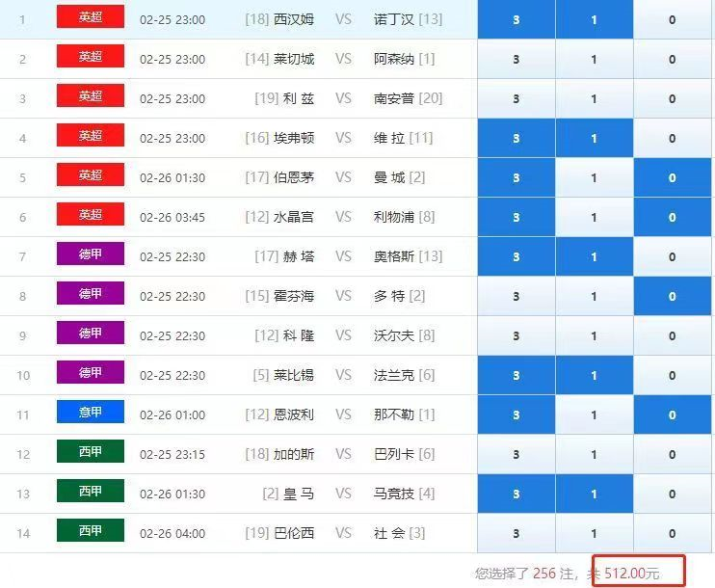This screenshot has height=588, width=715.
Task: Select 3 for 科隆 vs 沃尔夫
Action: tap(516, 335)
